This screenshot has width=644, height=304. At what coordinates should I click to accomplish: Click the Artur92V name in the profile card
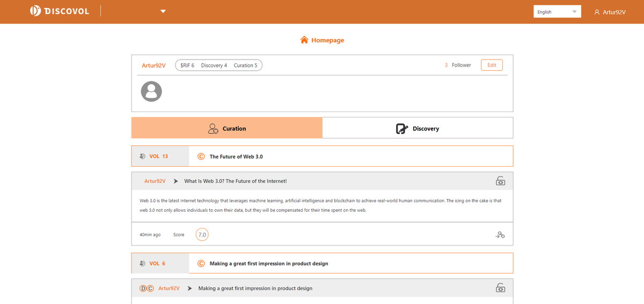click(153, 65)
